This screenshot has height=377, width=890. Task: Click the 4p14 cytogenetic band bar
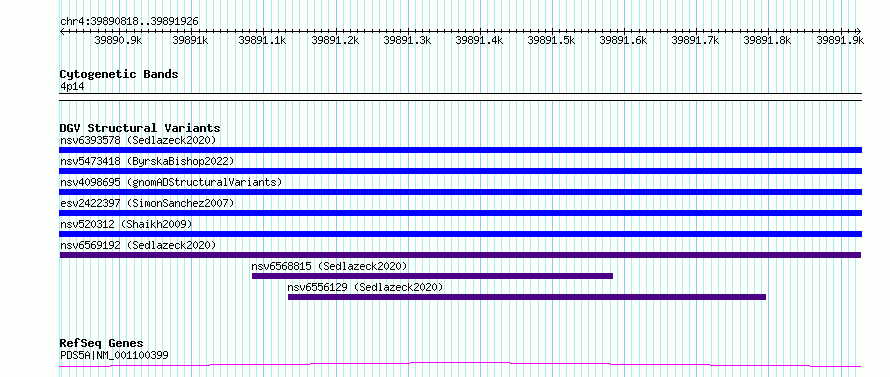point(460,97)
